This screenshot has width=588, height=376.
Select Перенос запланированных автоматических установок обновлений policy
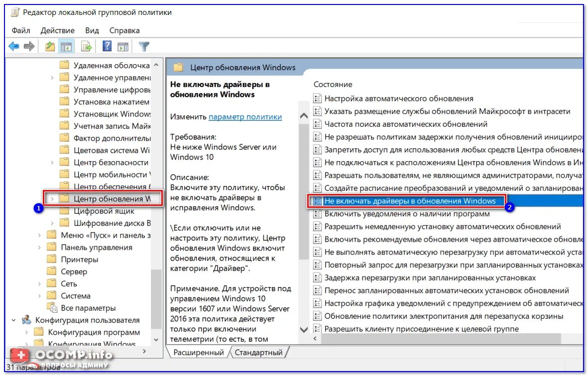[447, 290]
